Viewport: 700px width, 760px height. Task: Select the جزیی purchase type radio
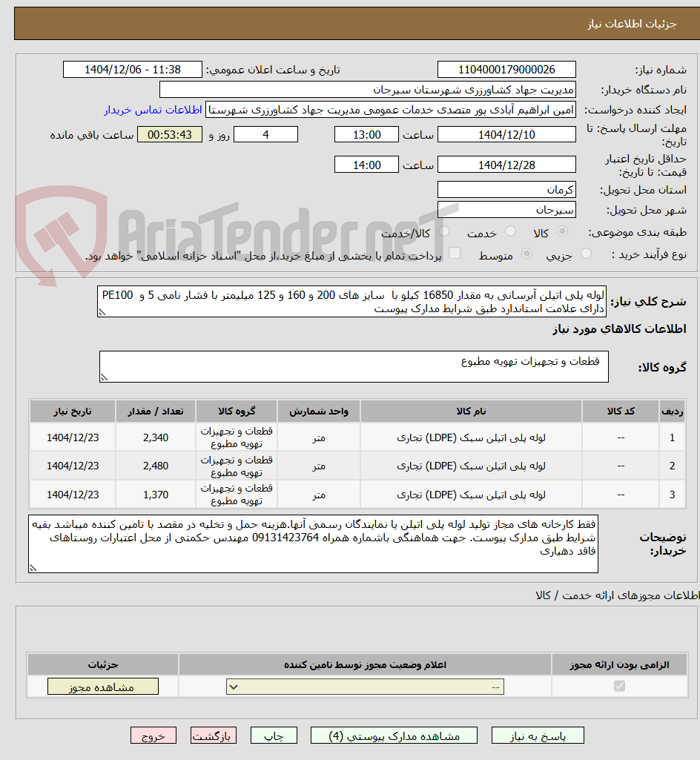pyautogui.click(x=586, y=254)
